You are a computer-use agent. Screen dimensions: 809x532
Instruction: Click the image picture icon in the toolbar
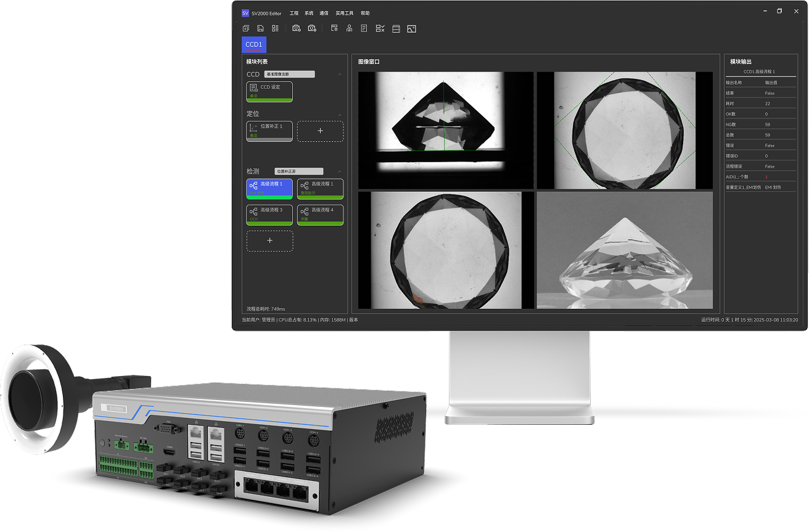click(411, 28)
